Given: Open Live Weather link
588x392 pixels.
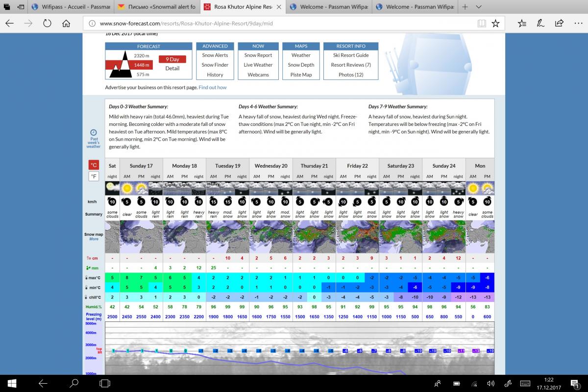Looking at the screenshot, I should (x=258, y=65).
